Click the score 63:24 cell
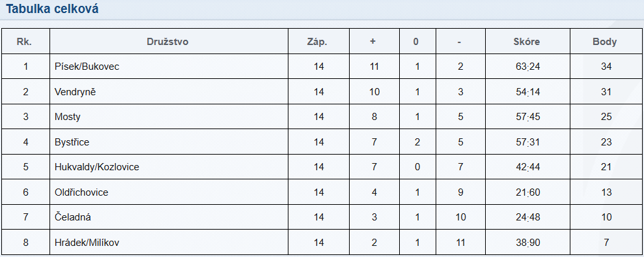Image resolution: width=644 pixels, height=257 pixels. point(528,66)
